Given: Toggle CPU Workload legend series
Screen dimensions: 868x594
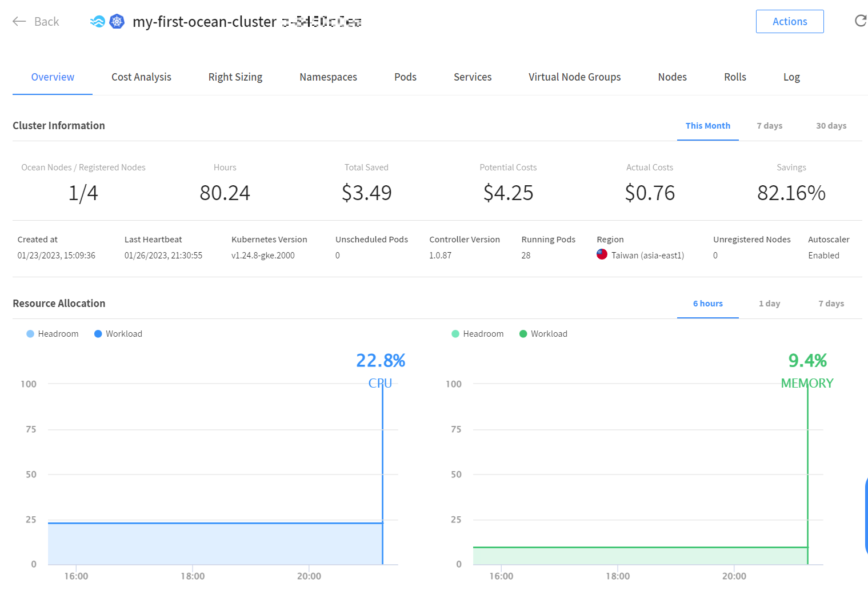Looking at the screenshot, I should [118, 334].
